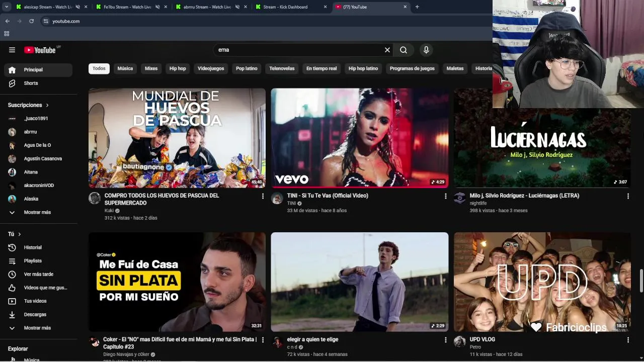
Task: Clear the search text with the X icon
Action: [387, 50]
